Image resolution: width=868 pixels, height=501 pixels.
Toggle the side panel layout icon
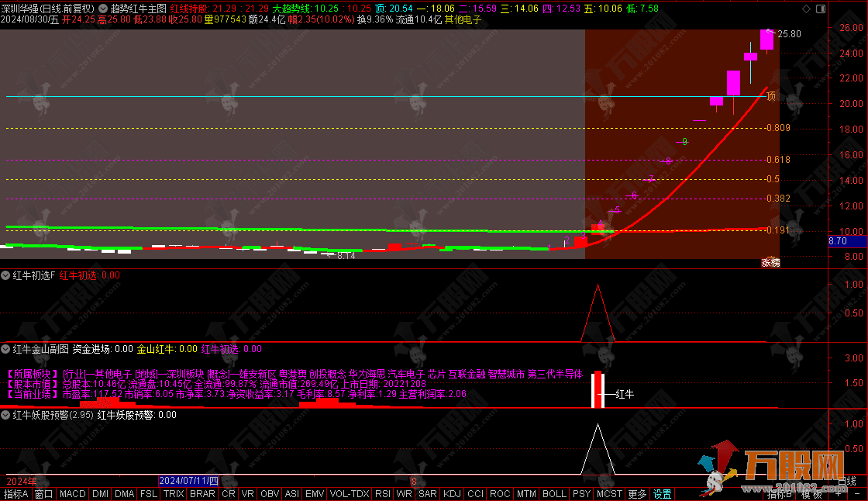(821, 9)
